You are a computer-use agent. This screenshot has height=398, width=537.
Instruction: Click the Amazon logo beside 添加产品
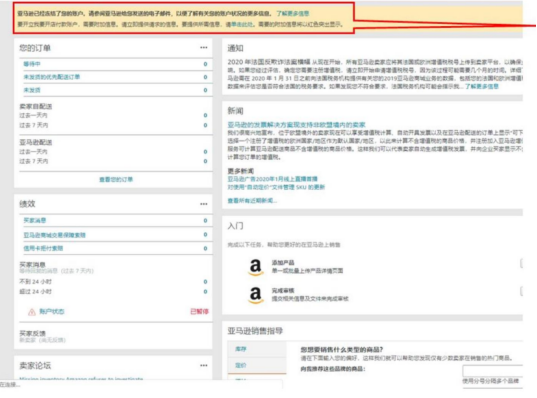coord(255,267)
